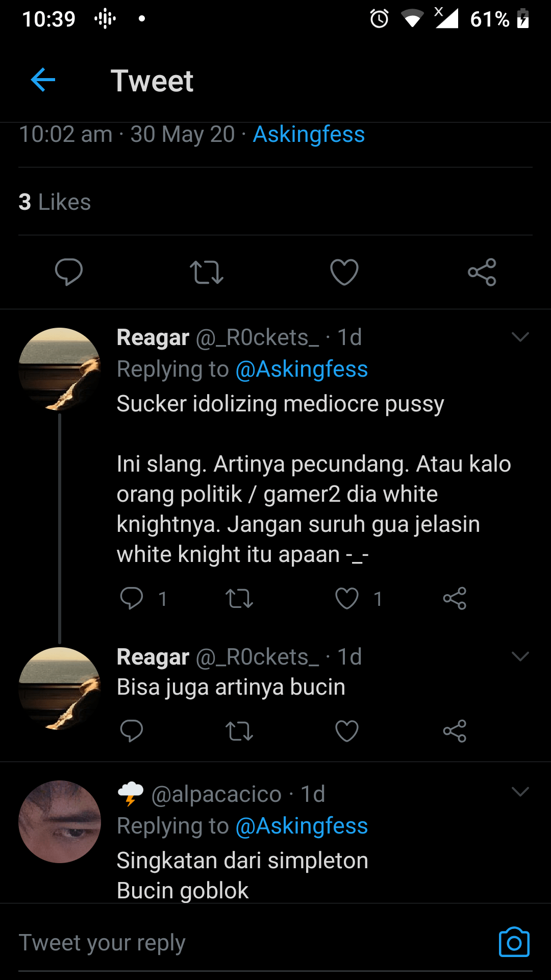This screenshot has height=980, width=551.
Task: Click the retweet icon on Reagar's second reply
Action: [239, 731]
